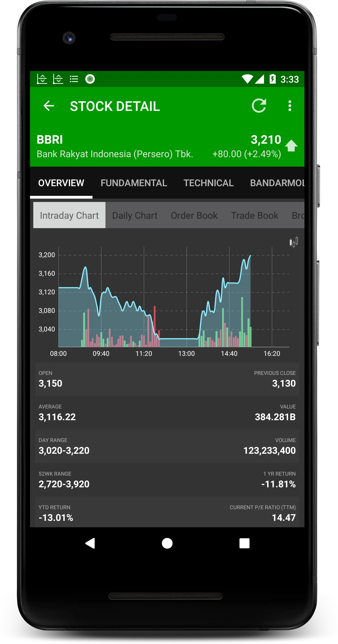Tap the YTD RETURN -13.01%
Screen dimensions: 338x644
click(56, 518)
